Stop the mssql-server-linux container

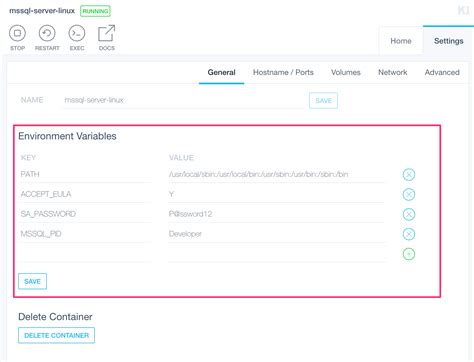(17, 33)
